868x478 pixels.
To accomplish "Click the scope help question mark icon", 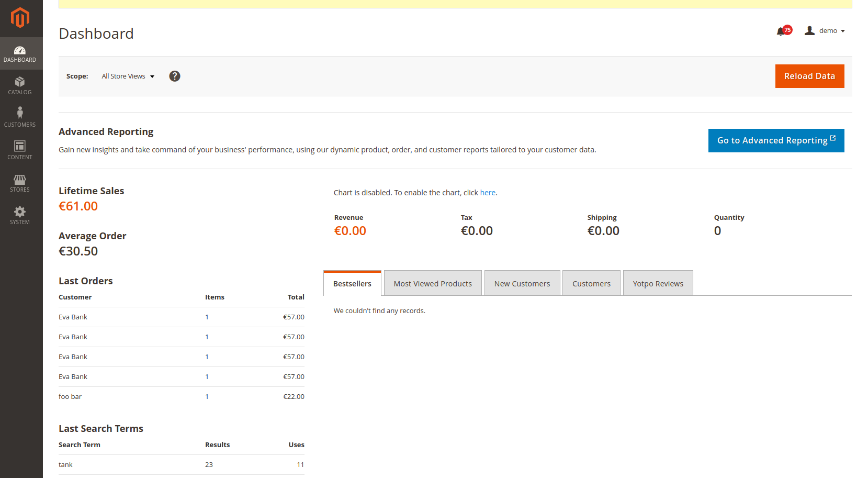I will coord(175,76).
